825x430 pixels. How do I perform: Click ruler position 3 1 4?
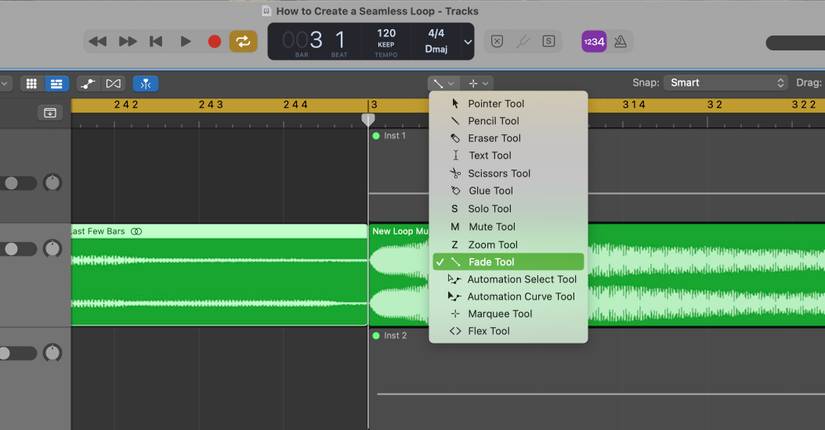634,105
